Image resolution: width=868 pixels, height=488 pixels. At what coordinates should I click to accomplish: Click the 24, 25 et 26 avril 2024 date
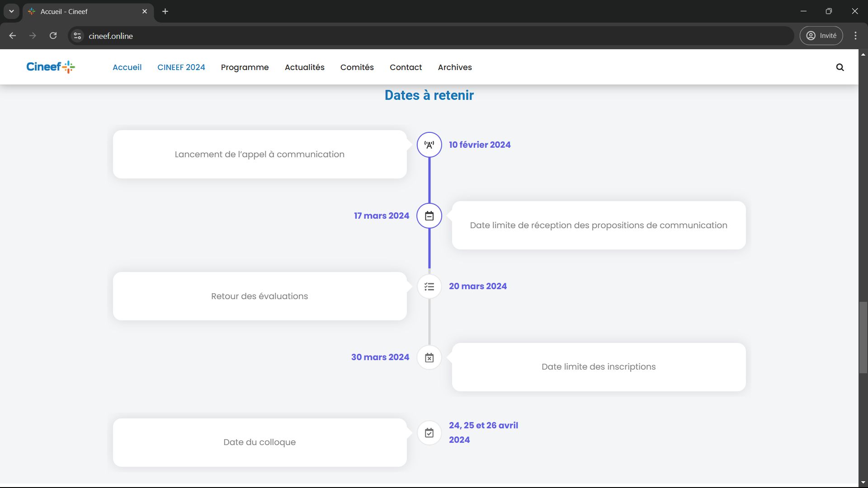point(483,432)
